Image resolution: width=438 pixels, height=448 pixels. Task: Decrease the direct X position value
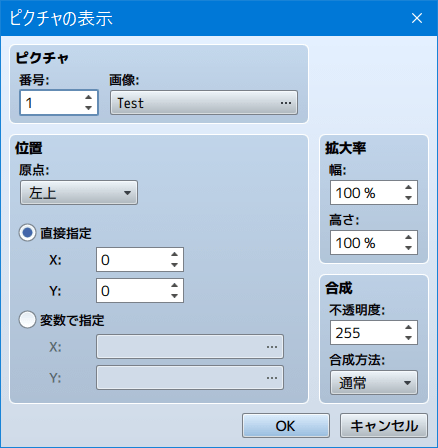click(174, 265)
